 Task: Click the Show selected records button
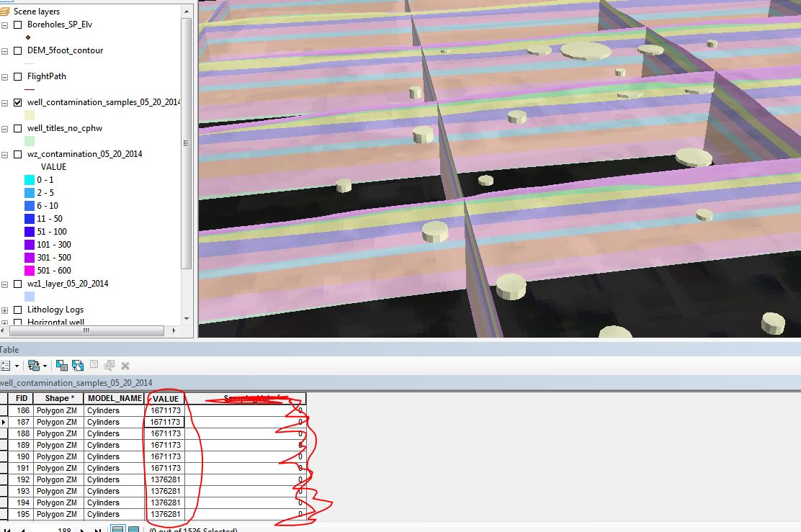133,529
